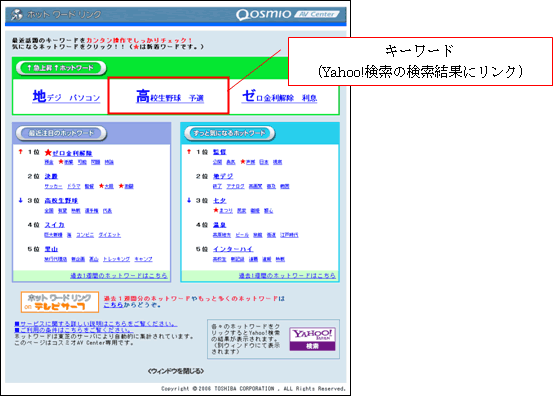Select the キャンプ sub-keyword
The image size is (553, 396).
pyautogui.click(x=143, y=259)
